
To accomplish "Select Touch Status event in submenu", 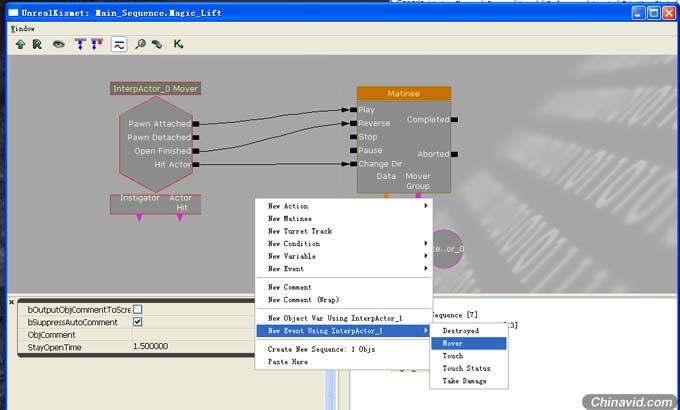I will coord(469,368).
